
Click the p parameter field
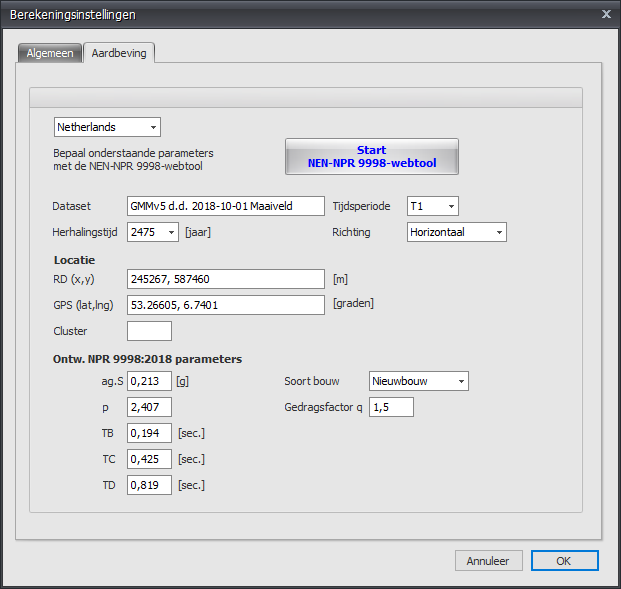pos(149,407)
